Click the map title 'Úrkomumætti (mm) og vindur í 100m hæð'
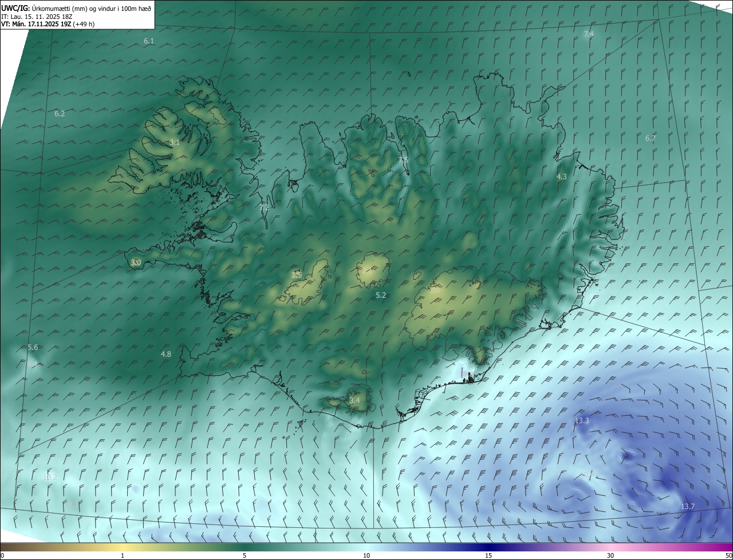The width and height of the screenshot is (733, 560). [92, 8]
